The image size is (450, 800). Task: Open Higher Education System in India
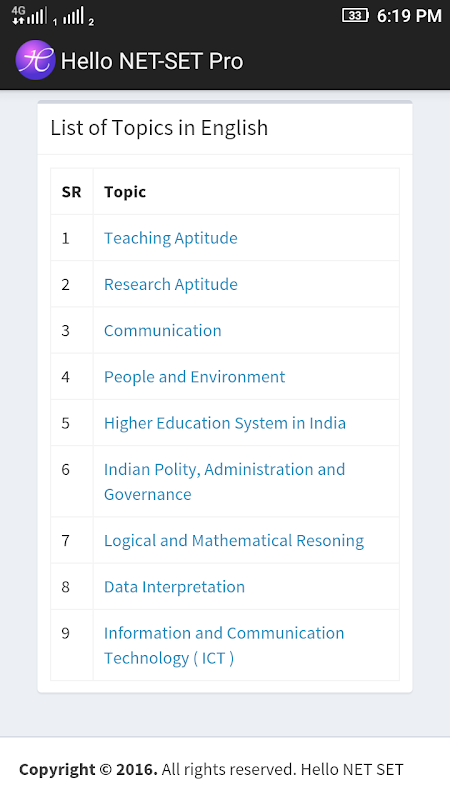click(224, 423)
